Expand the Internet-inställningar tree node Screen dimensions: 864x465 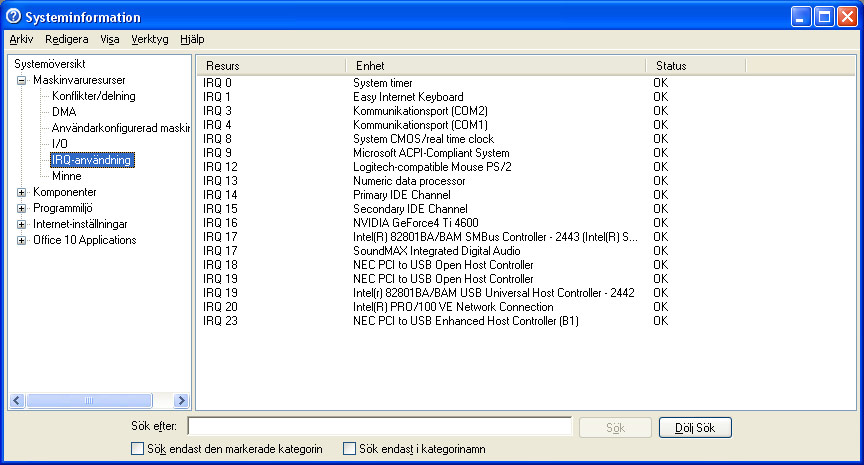tap(21, 224)
